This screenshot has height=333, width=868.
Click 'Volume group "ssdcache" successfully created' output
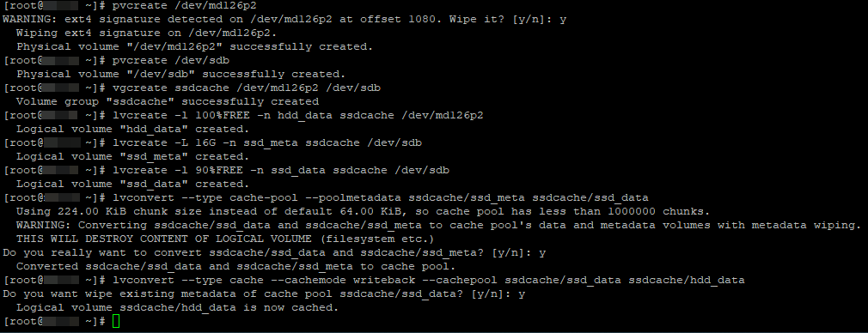tap(168, 102)
